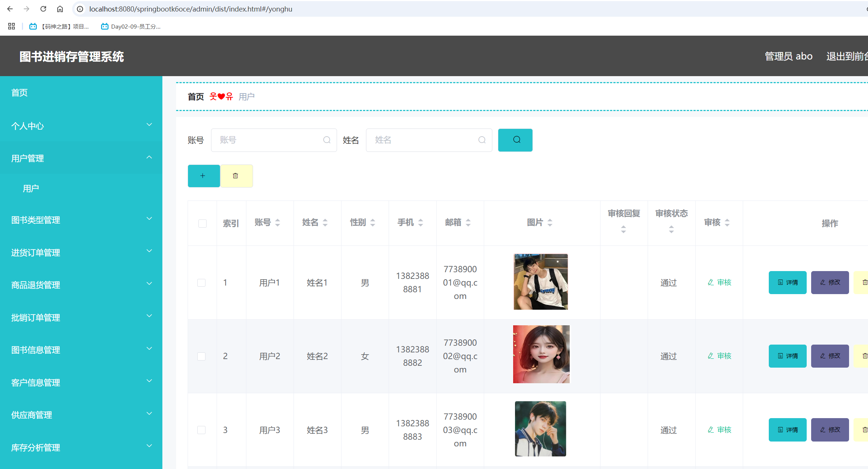Click sort arrows on 手机 column

click(x=421, y=222)
